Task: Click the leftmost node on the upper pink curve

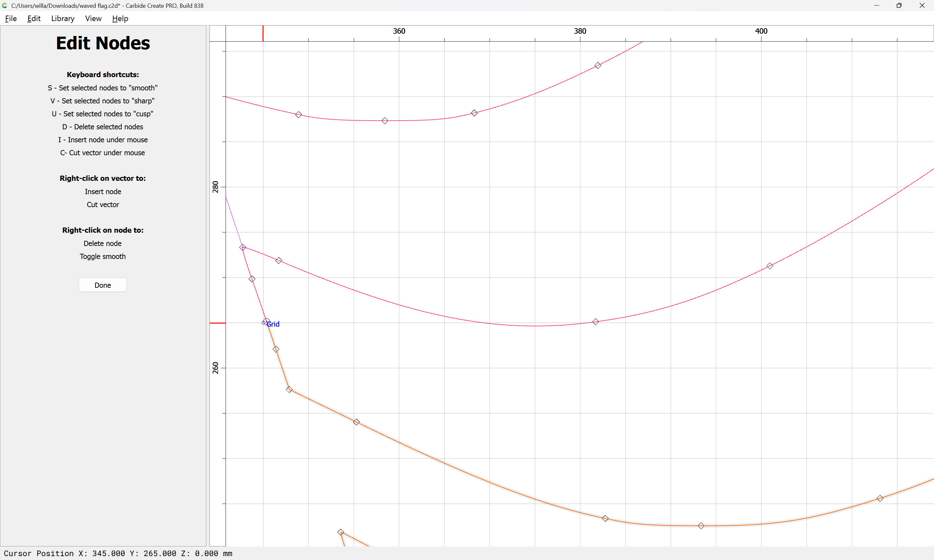Action: pyautogui.click(x=299, y=115)
